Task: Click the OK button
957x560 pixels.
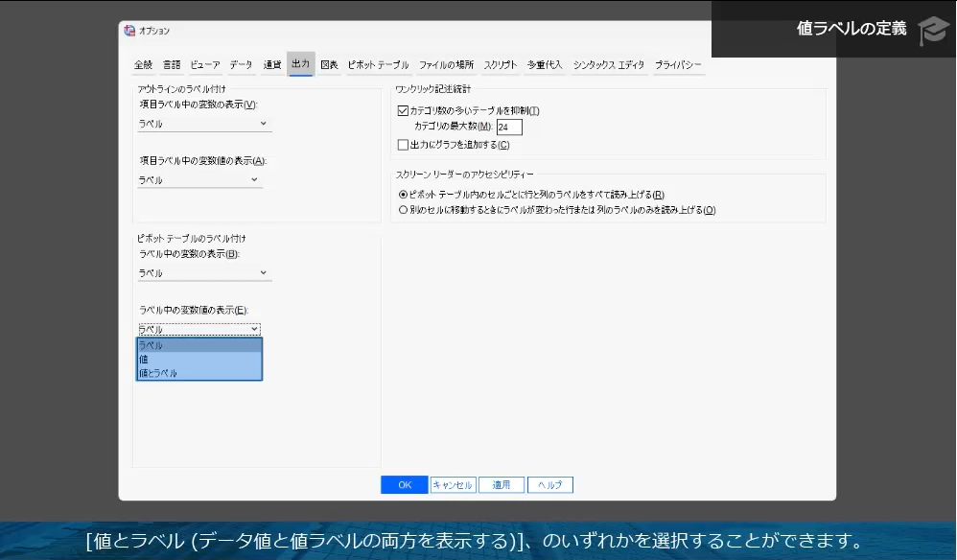Action: click(x=403, y=484)
